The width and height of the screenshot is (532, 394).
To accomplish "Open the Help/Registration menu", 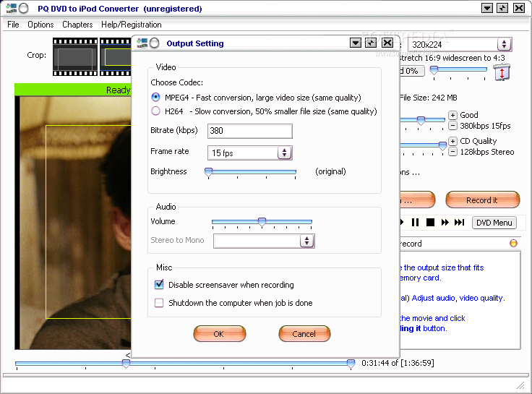I will (x=132, y=25).
